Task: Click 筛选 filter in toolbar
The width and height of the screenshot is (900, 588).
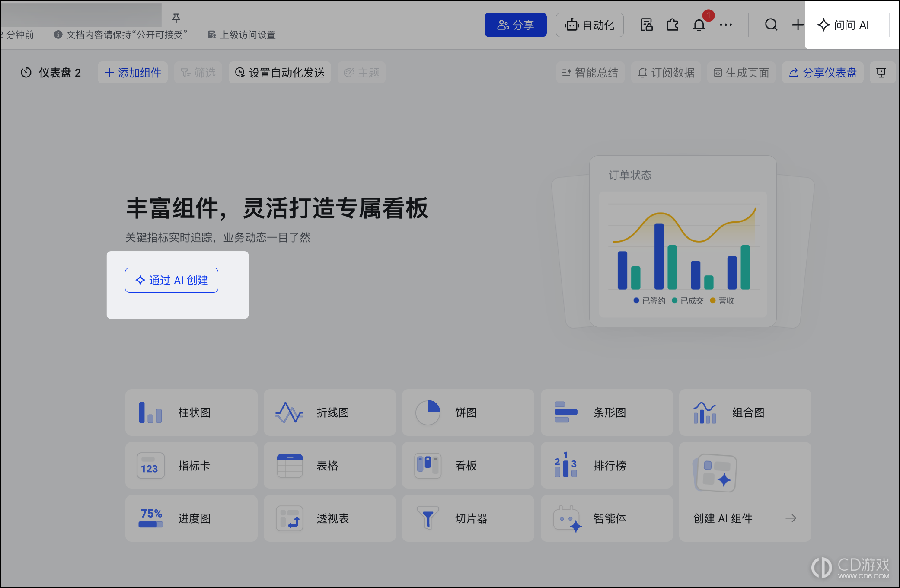Action: 198,73
